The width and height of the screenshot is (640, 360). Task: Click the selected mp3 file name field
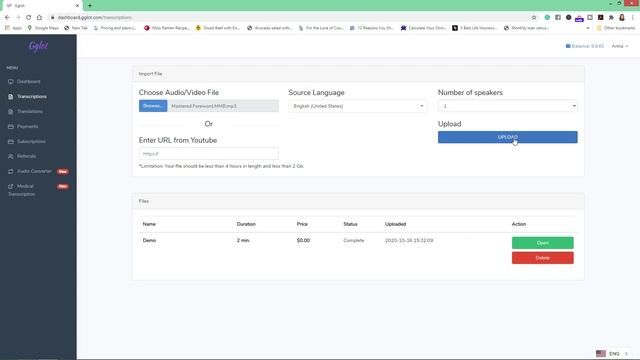click(x=223, y=106)
